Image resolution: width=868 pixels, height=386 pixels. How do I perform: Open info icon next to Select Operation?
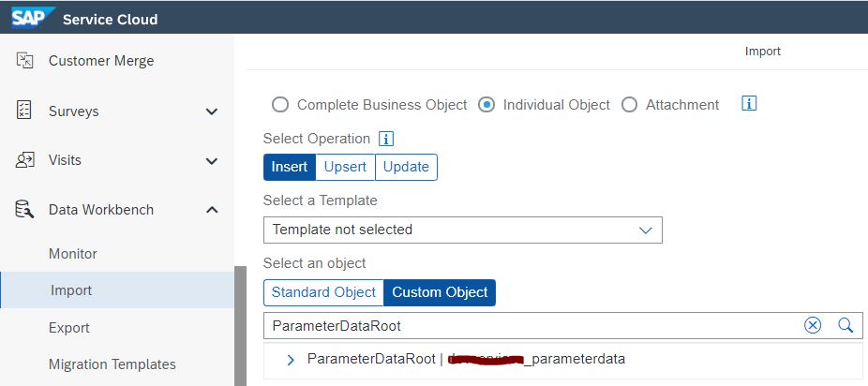tap(385, 139)
